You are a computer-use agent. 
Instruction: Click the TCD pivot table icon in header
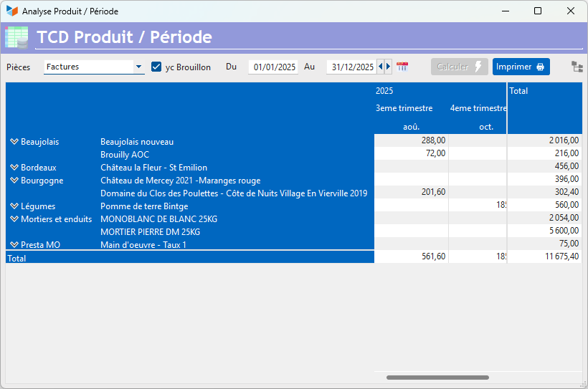coord(16,37)
